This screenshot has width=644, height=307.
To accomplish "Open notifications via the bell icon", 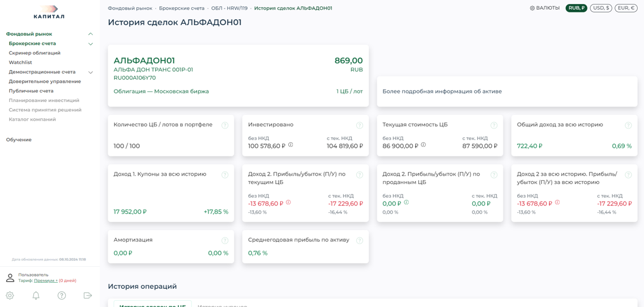I will point(36,295).
